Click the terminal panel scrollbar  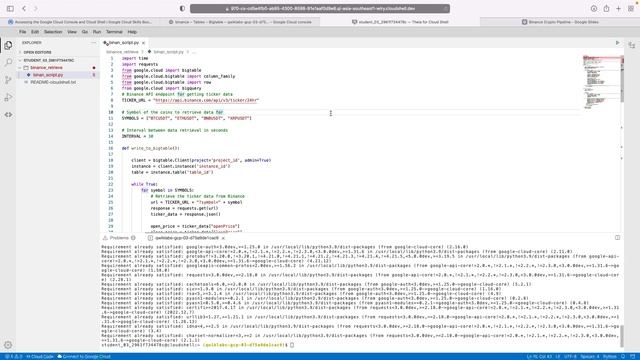[622, 336]
